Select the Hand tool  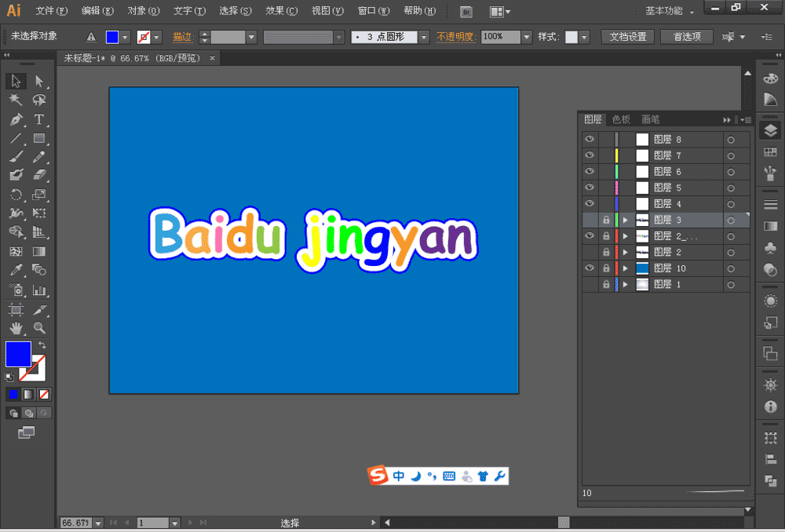click(16, 328)
